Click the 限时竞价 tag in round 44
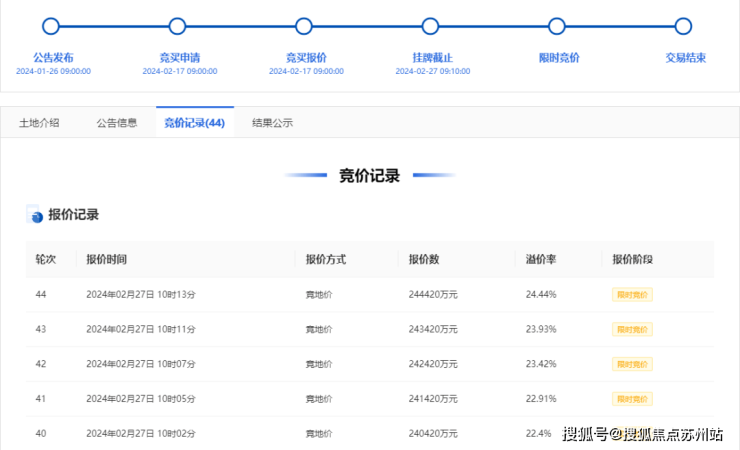The height and width of the screenshot is (450, 740). tap(632, 295)
